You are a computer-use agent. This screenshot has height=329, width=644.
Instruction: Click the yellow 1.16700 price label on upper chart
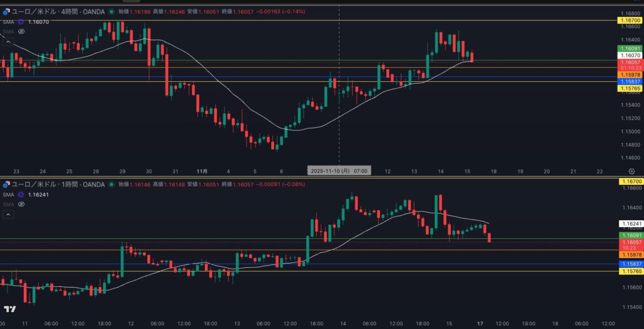[630, 20]
